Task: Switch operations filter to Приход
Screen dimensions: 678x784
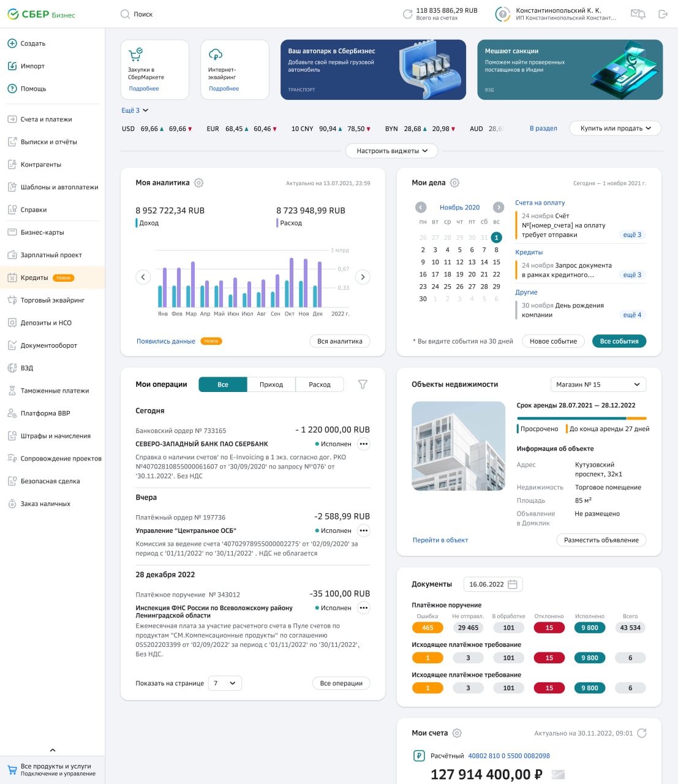Action: 271,385
